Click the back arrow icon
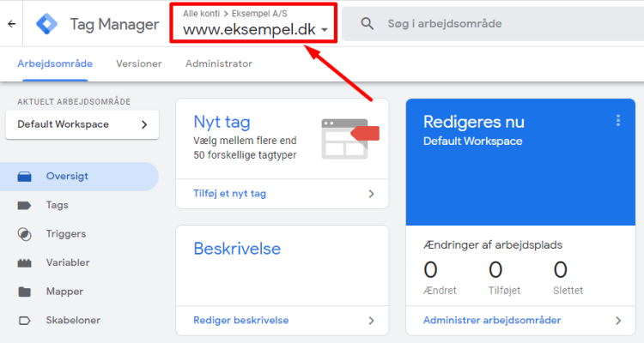 tap(11, 24)
